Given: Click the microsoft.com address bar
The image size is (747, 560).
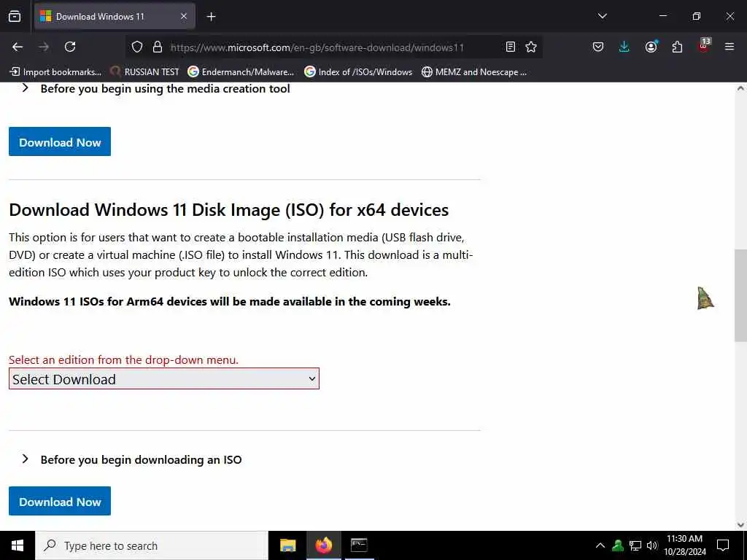Looking at the screenshot, I should coord(317,47).
